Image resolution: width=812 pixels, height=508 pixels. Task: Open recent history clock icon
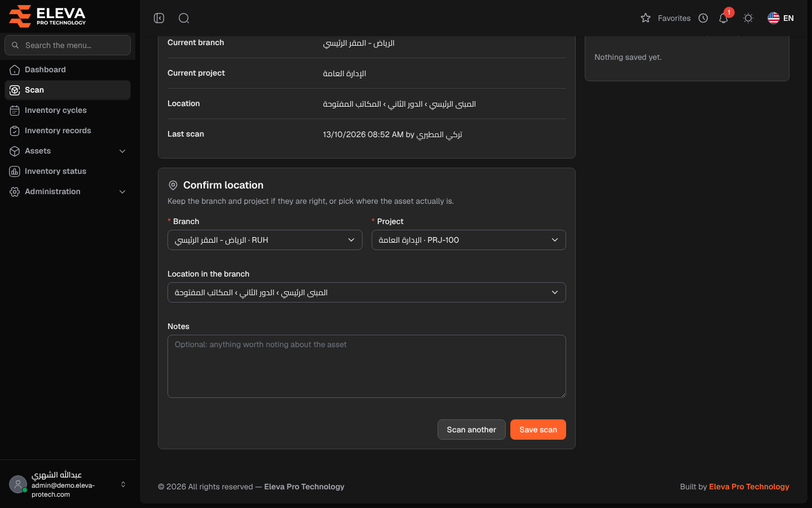pyautogui.click(x=703, y=18)
